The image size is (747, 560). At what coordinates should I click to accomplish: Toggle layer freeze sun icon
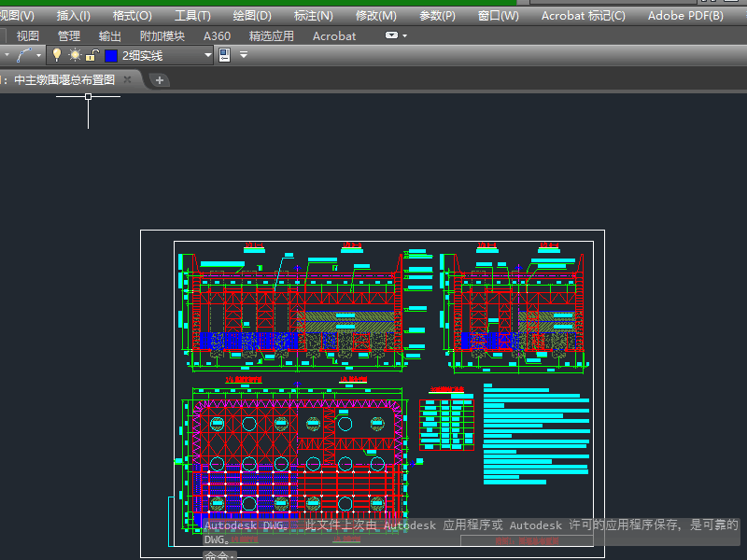pyautogui.click(x=75, y=56)
